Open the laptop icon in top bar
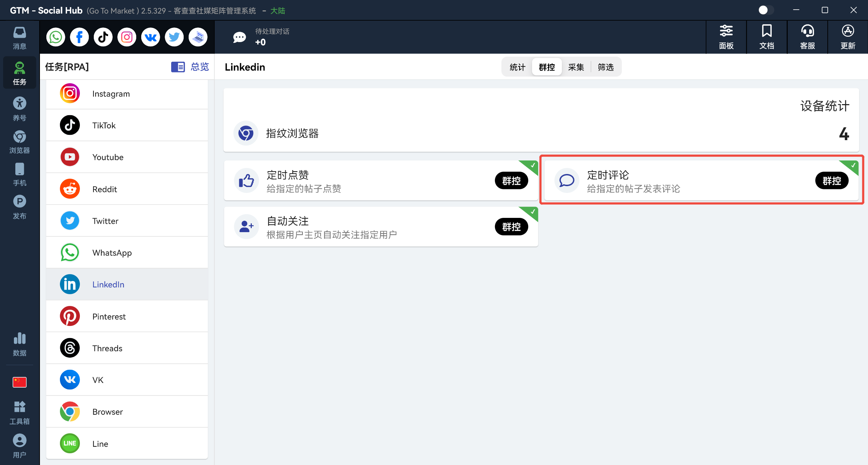The width and height of the screenshot is (868, 465). click(x=198, y=37)
